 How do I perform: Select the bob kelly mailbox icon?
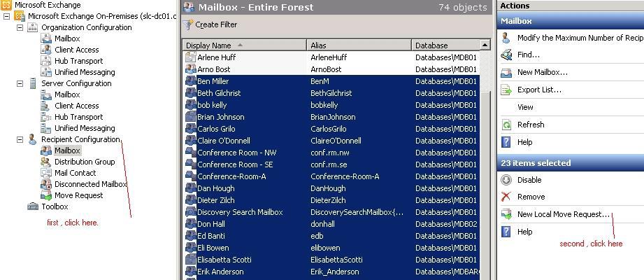(x=191, y=105)
